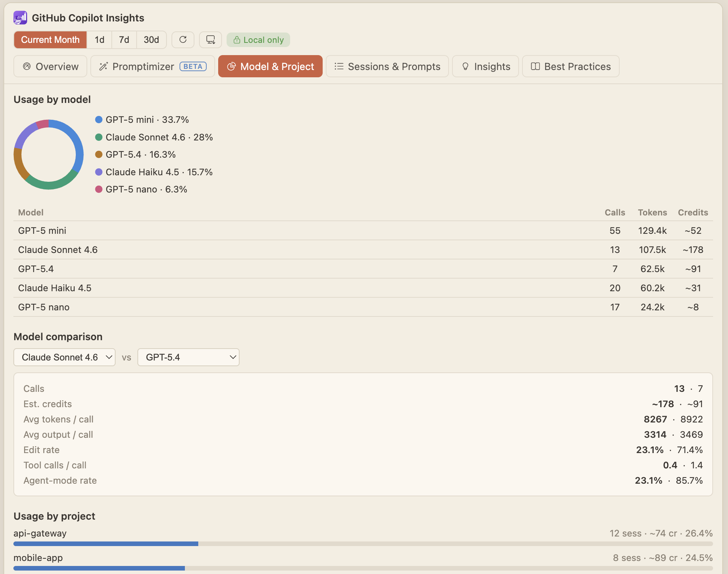Open the Promptimizer tab
728x574 pixels.
coord(152,66)
